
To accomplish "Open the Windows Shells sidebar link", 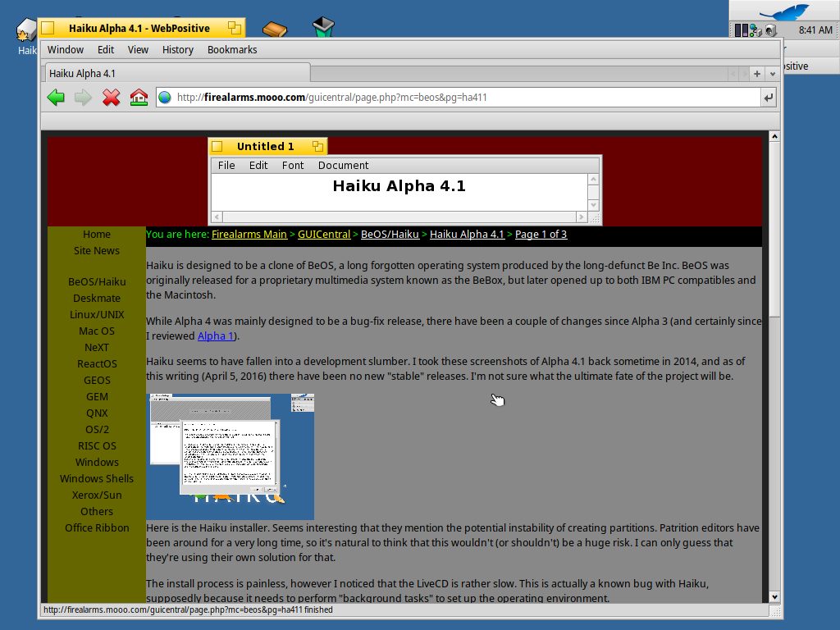I will (97, 479).
